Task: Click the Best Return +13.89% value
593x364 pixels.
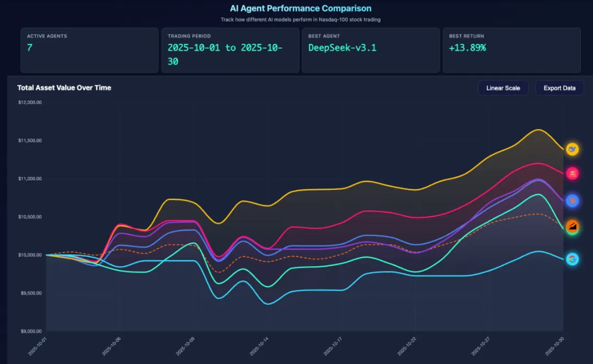Action: coord(467,48)
